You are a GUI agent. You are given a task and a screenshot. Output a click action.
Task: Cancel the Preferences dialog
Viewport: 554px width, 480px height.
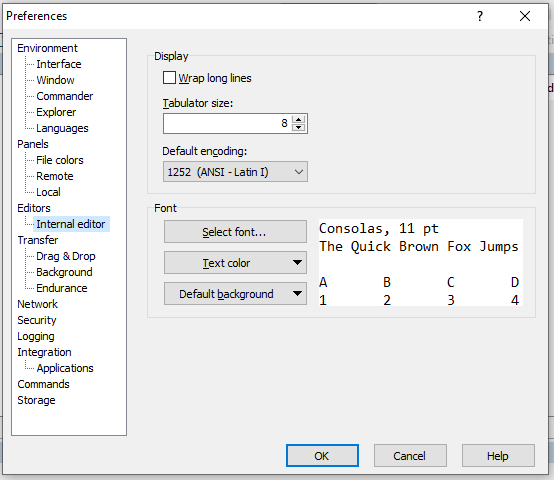coord(410,456)
